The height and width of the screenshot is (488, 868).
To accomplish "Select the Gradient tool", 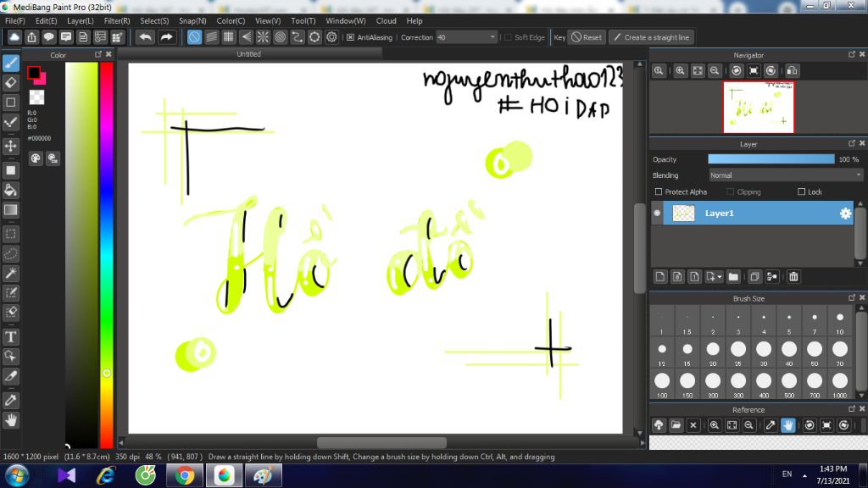I will (x=10, y=210).
